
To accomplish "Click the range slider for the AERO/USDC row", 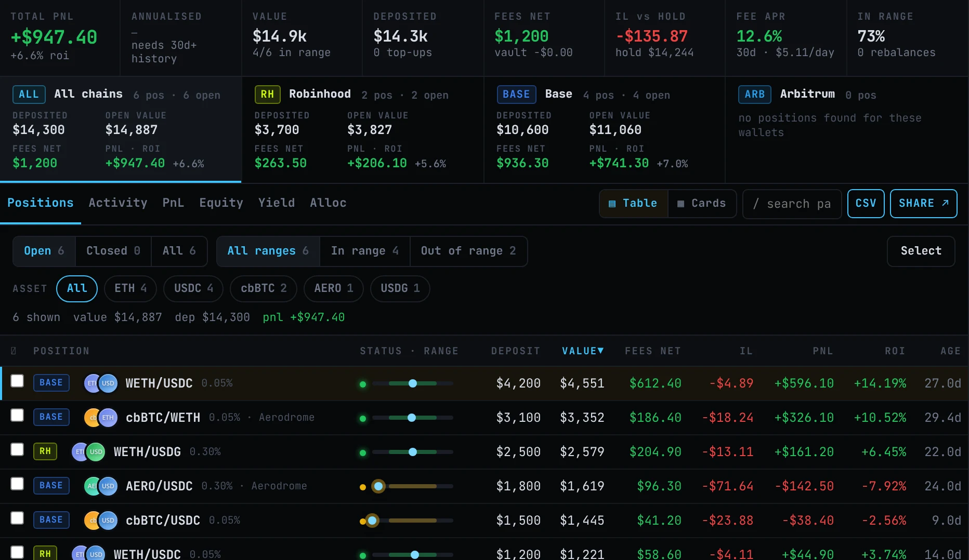I will (x=413, y=486).
